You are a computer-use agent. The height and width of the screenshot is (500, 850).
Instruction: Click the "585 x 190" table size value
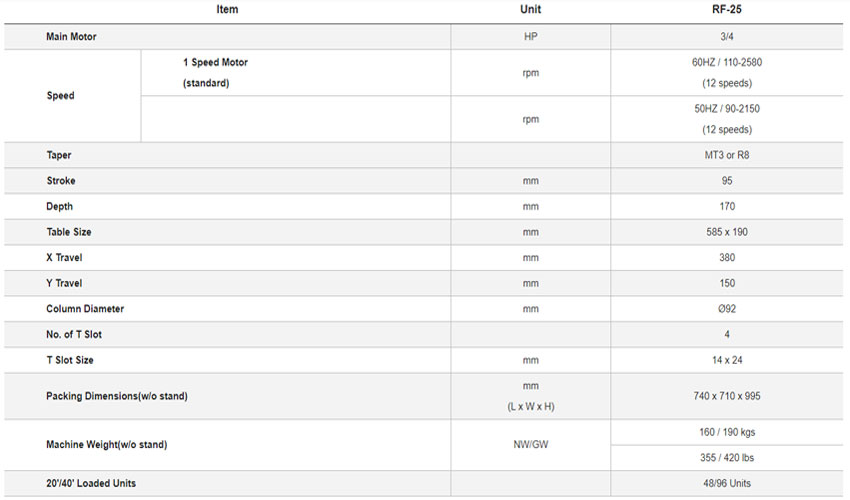(726, 232)
